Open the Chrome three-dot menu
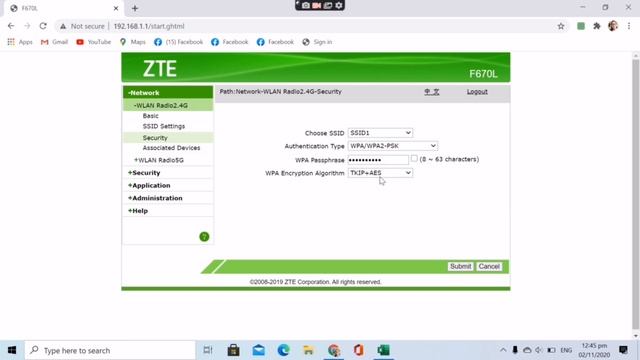 (629, 26)
